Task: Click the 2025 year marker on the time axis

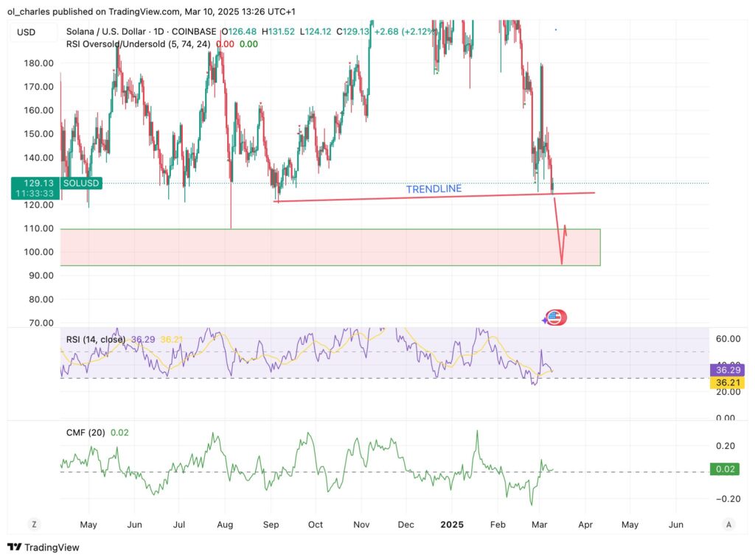Action: (x=451, y=525)
